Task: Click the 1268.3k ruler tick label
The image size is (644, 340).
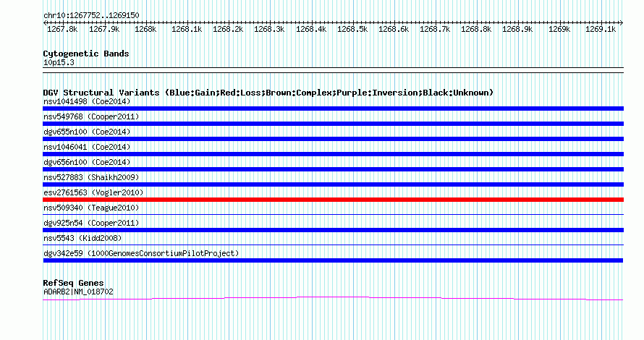Action: click(x=269, y=29)
